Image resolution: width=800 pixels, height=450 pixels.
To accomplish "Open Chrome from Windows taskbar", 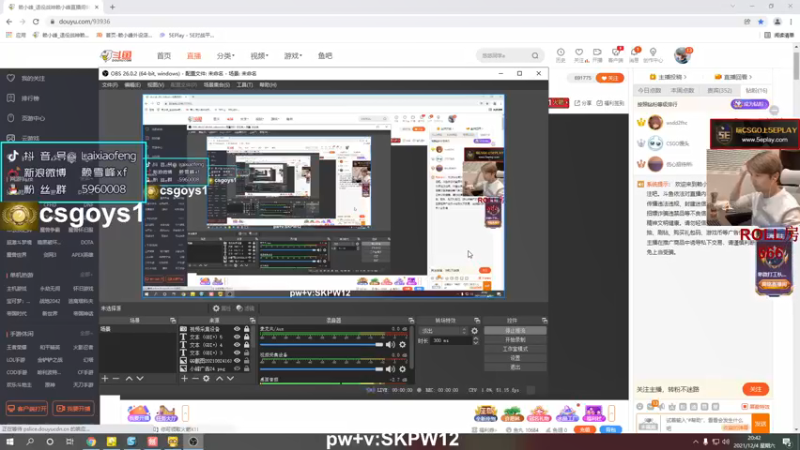I will click(x=91, y=441).
